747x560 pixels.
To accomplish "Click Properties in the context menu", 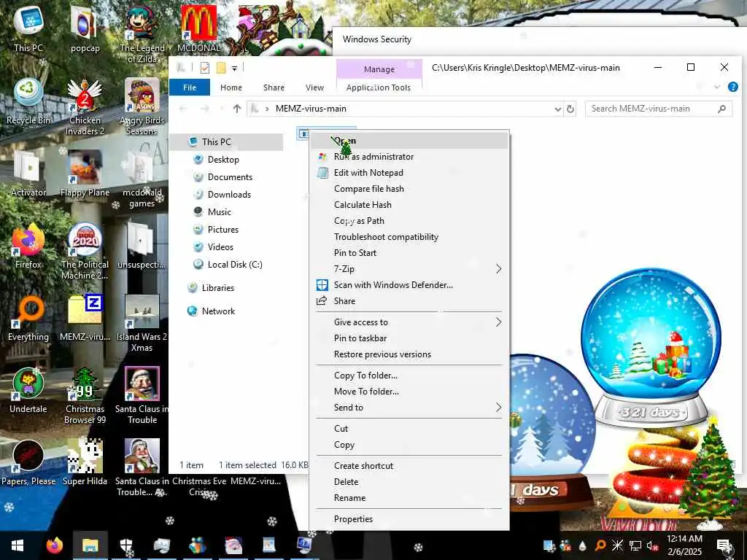I will click(410, 519).
